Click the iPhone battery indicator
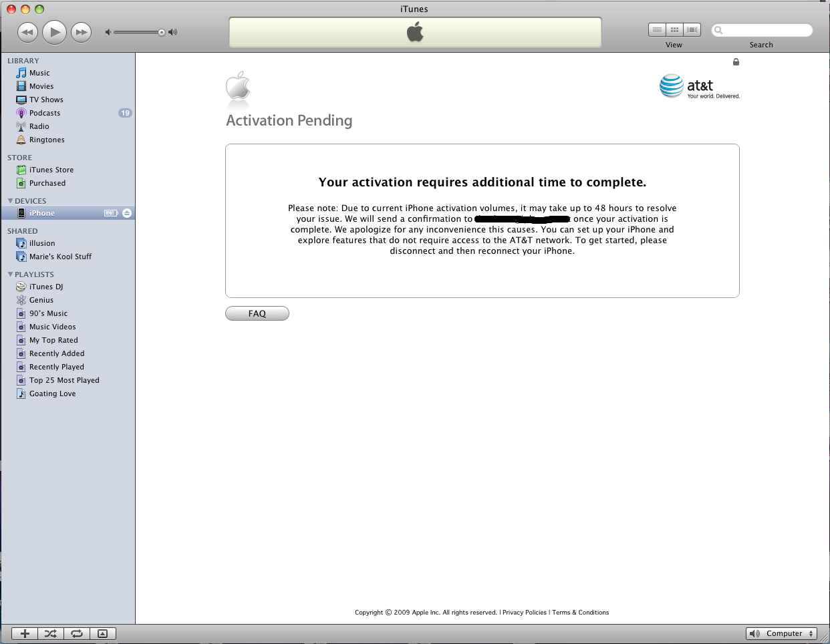This screenshot has height=644, width=830. (x=111, y=213)
